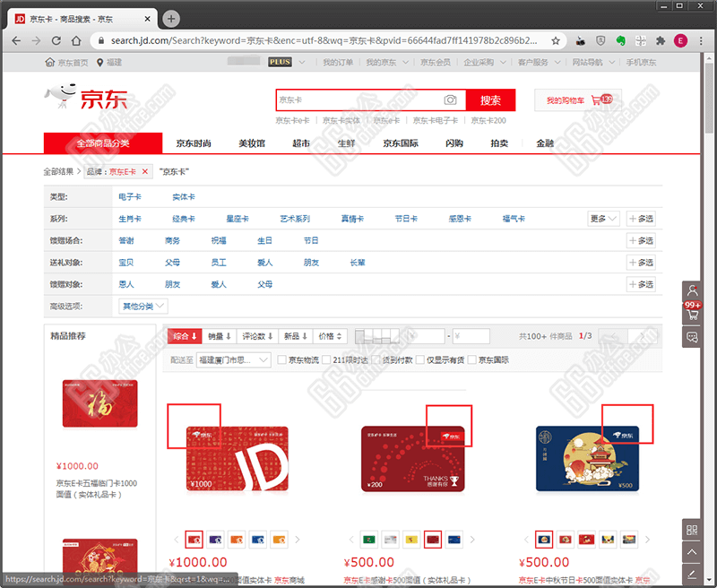Filter type by 电子卡
This screenshot has width=717, height=588.
tap(130, 196)
